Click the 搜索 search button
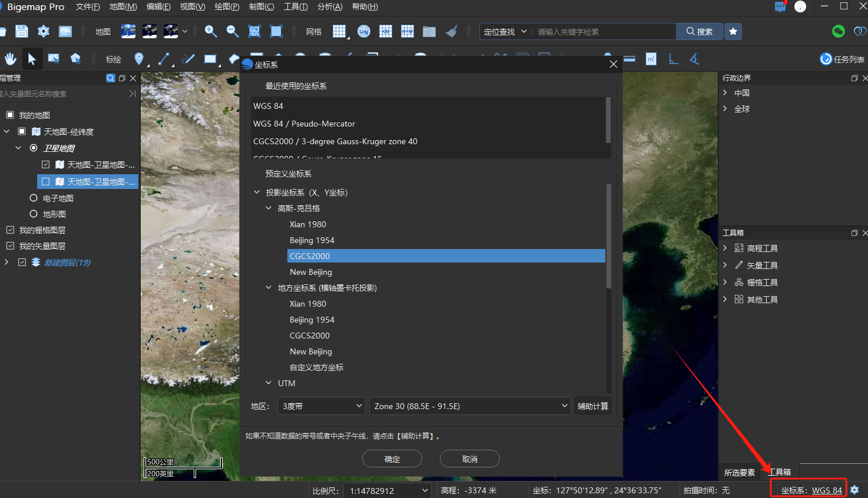This screenshot has height=498, width=868. (700, 31)
